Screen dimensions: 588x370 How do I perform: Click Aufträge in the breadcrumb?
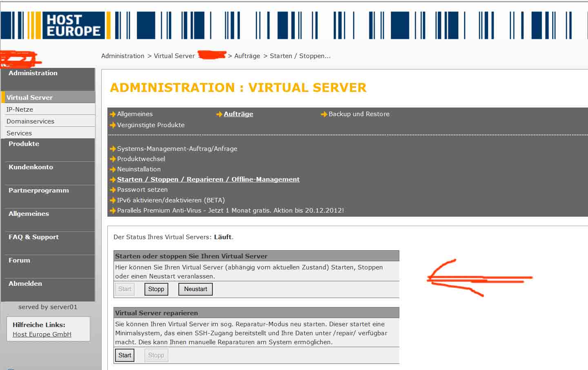(x=247, y=56)
